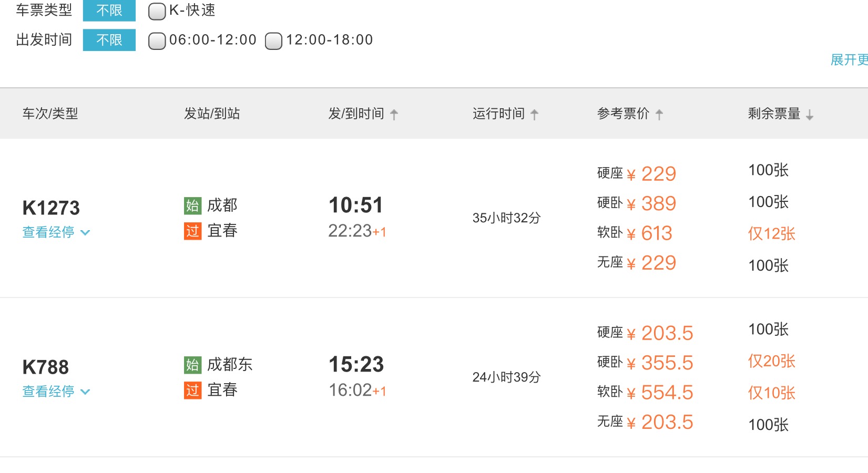Image resolution: width=868 pixels, height=473 pixels.
Task: Expand K1273 查看经停 stops list
Action: 56,232
